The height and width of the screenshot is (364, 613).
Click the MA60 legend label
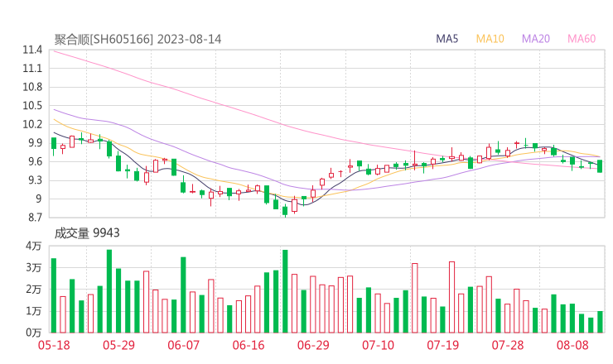pos(582,39)
